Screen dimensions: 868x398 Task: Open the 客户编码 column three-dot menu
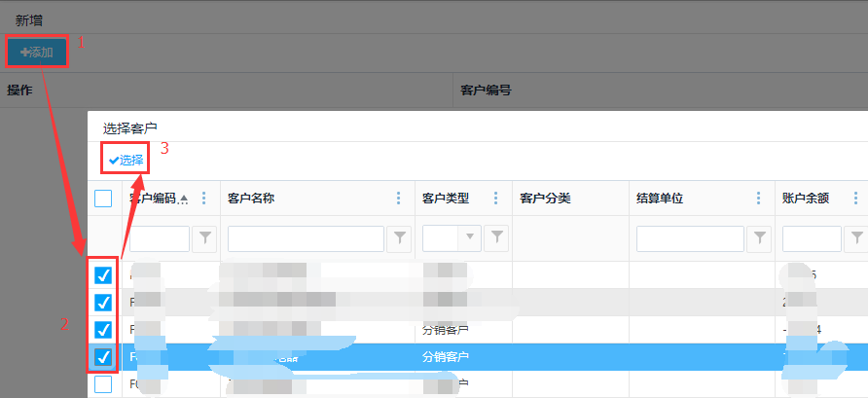(x=204, y=199)
